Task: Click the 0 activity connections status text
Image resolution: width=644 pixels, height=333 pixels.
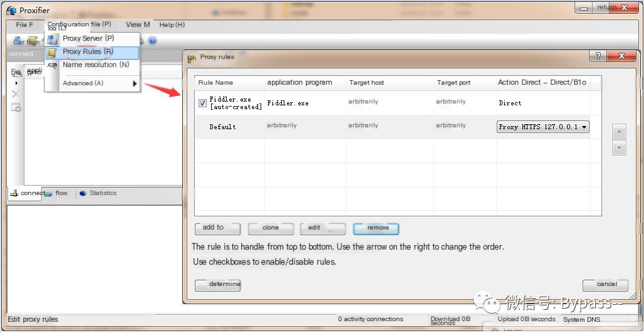Action: 371,319
